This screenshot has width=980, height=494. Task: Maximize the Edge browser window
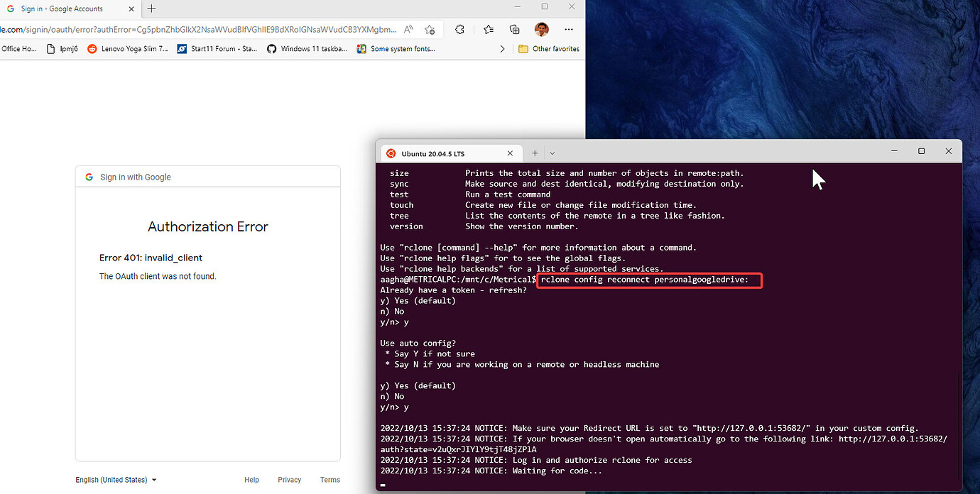pyautogui.click(x=545, y=6)
